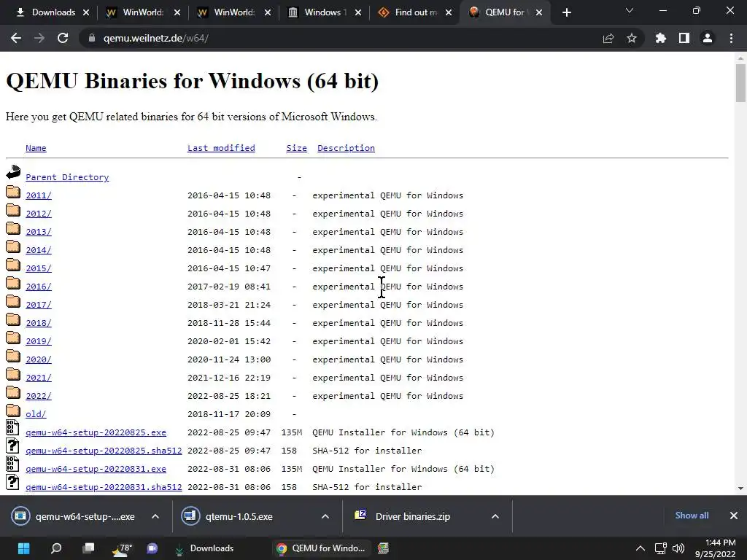Close the downloads shelf
747x560 pixels.
734,516
